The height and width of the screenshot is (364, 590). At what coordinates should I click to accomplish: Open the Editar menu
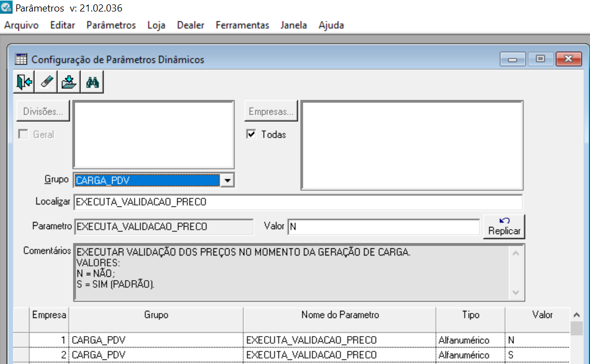(x=63, y=25)
